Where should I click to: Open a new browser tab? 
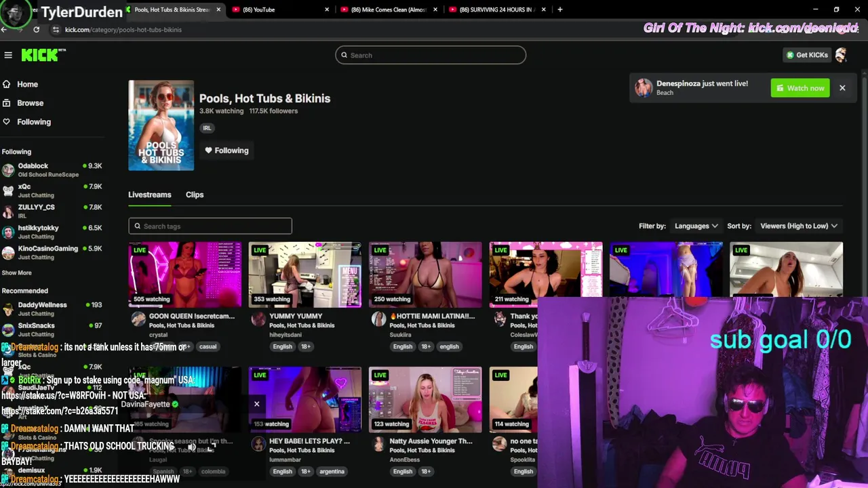[559, 9]
